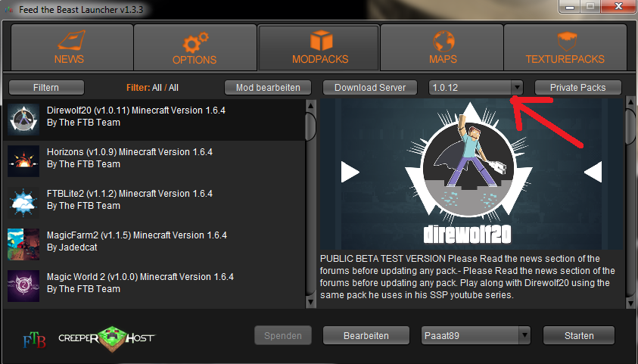Click the Download Server button
Viewport: 638px width, 364px height.
click(x=370, y=88)
